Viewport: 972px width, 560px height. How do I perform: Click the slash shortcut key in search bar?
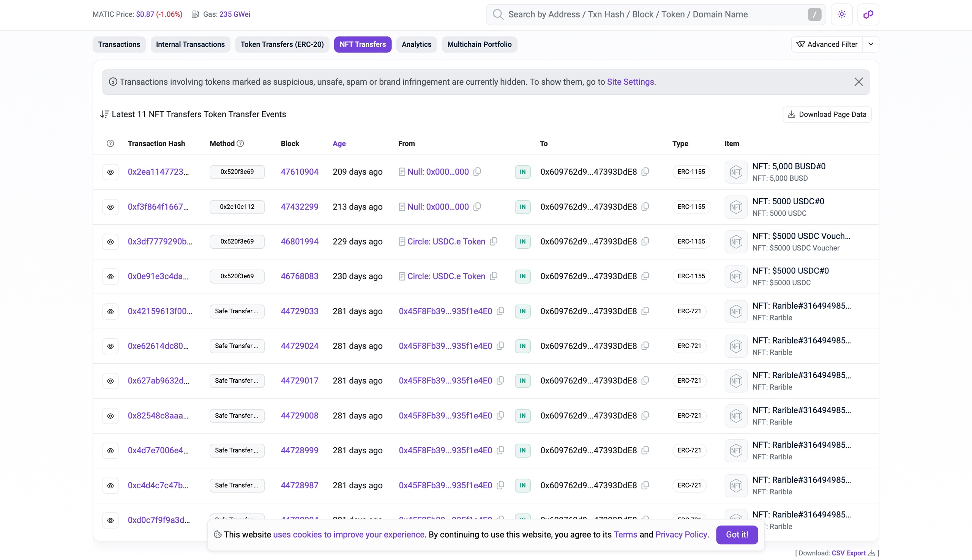[x=814, y=14]
